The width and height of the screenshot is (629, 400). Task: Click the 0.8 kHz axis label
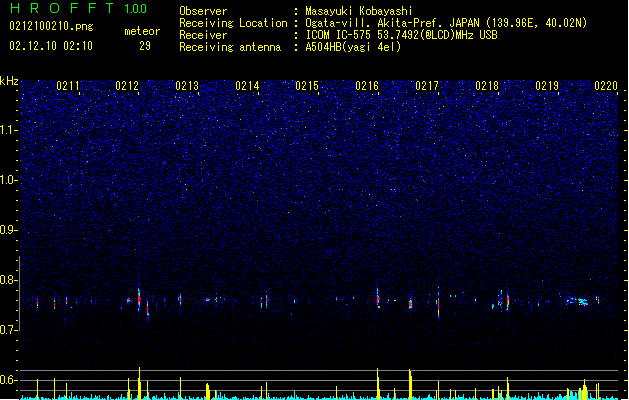tap(9, 280)
